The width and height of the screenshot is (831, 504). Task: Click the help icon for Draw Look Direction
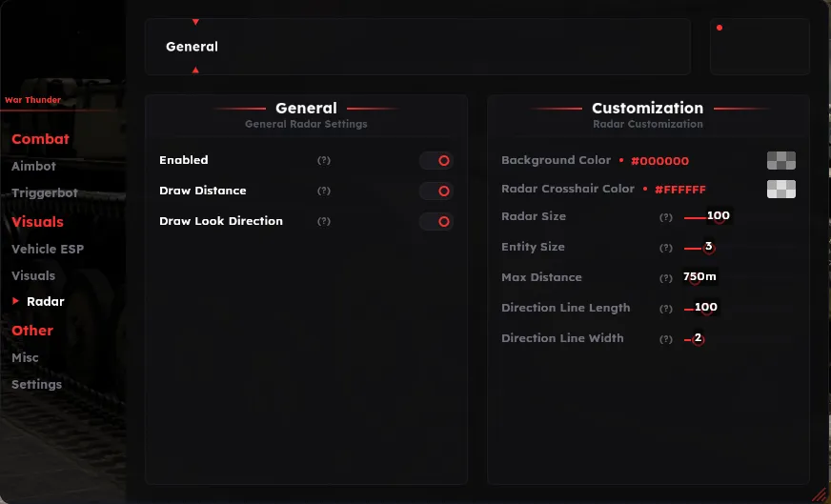pyautogui.click(x=324, y=222)
